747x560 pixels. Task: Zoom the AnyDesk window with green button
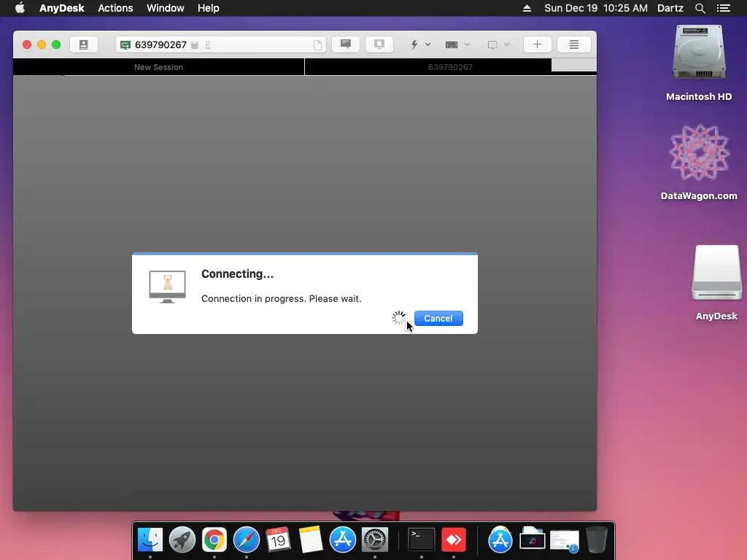point(56,44)
